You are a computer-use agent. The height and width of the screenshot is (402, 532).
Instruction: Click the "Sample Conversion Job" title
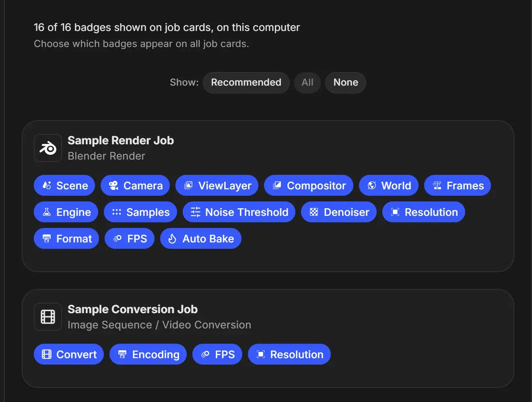tap(132, 309)
